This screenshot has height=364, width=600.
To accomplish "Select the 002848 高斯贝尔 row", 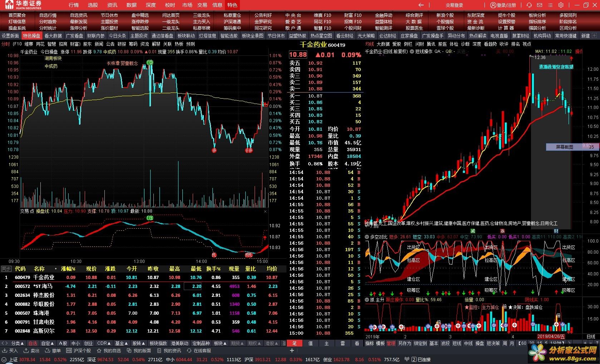I will click(x=143, y=331).
